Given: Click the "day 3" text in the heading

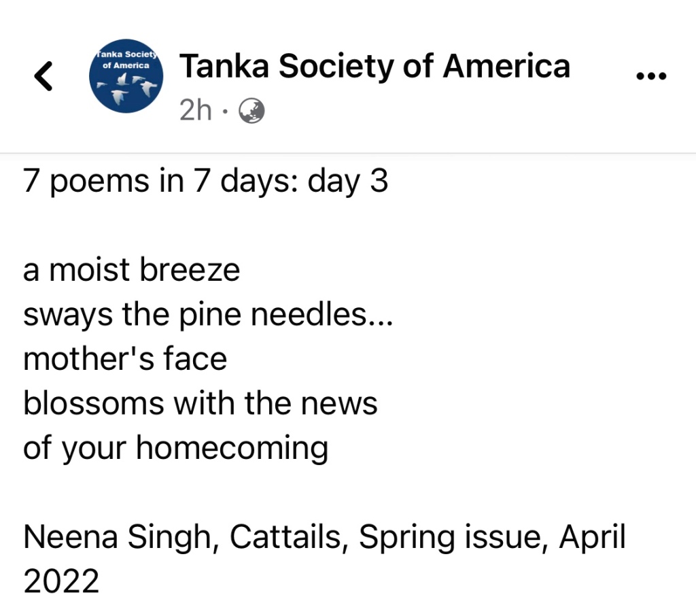Looking at the screenshot, I should 348,182.
